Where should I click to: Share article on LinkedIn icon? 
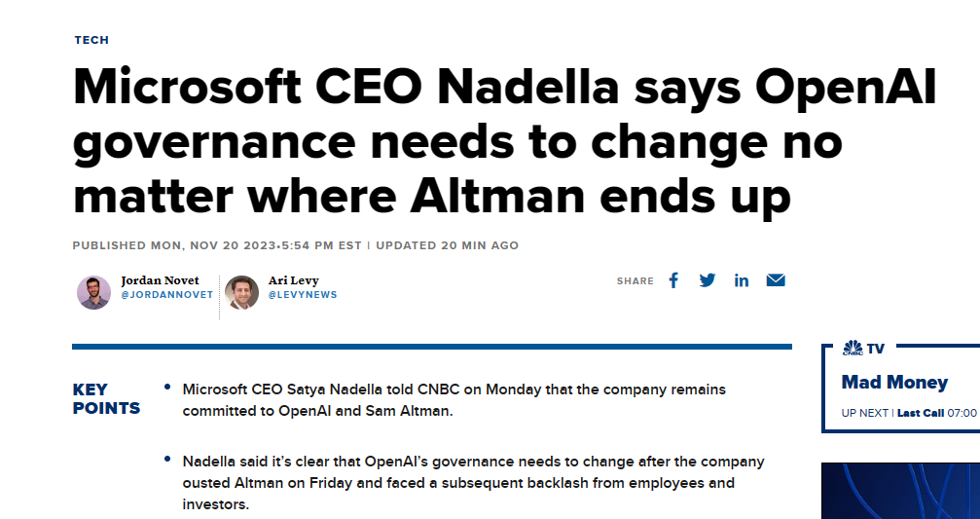pyautogui.click(x=742, y=280)
